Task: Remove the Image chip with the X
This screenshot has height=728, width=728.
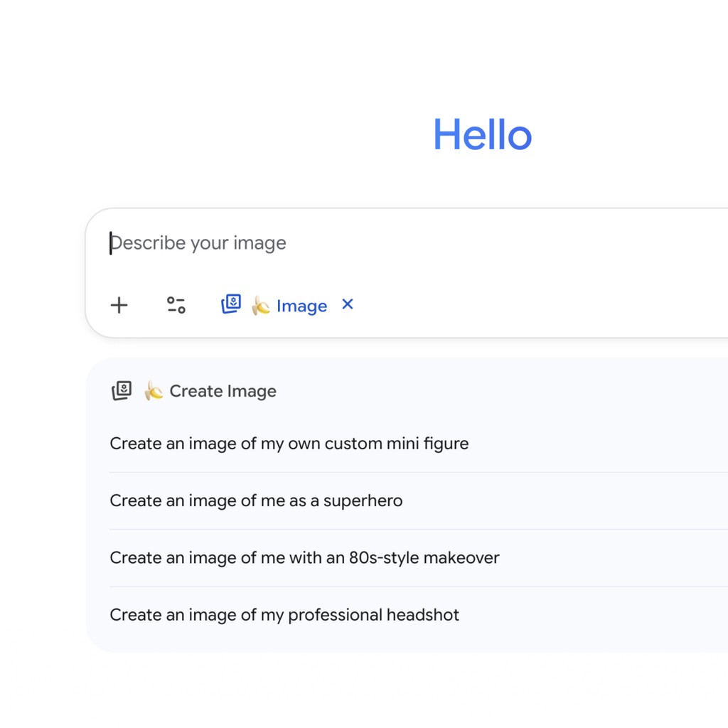Action: coord(348,304)
